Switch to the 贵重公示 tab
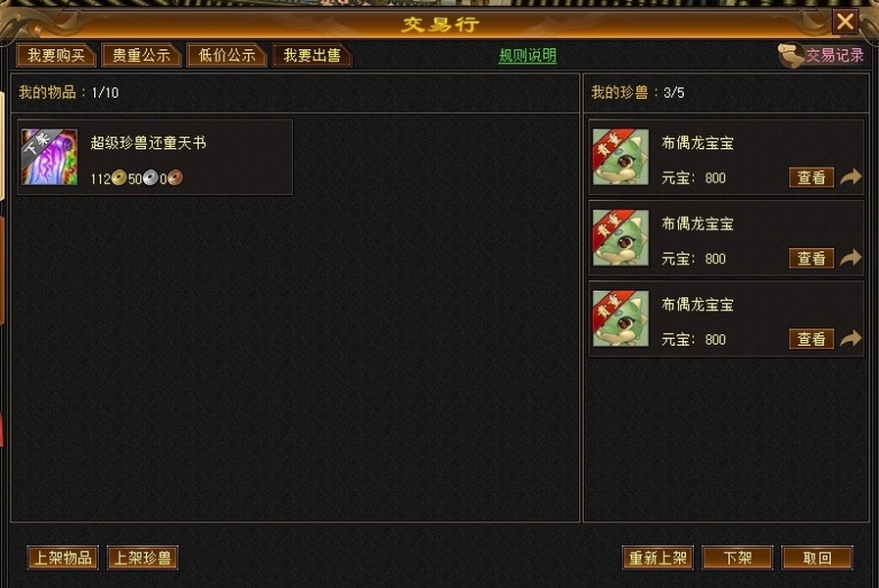This screenshot has width=879, height=588. [x=141, y=56]
